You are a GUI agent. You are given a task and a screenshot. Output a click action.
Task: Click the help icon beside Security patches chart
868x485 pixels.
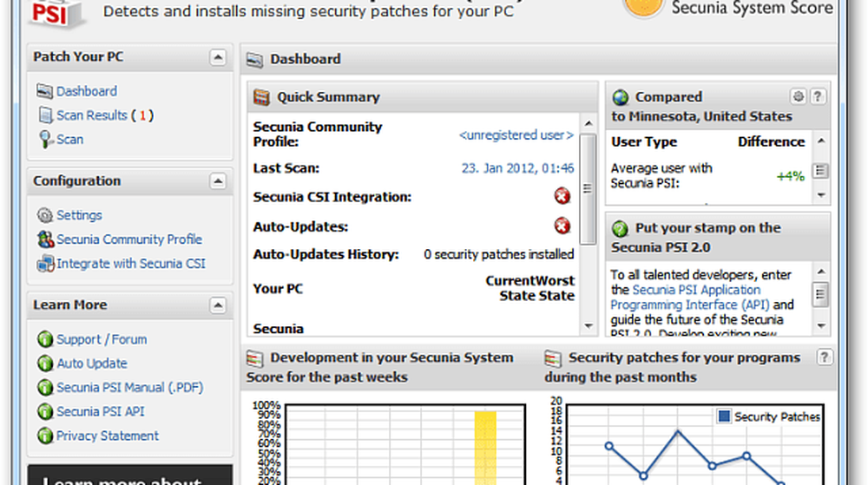[x=825, y=357]
